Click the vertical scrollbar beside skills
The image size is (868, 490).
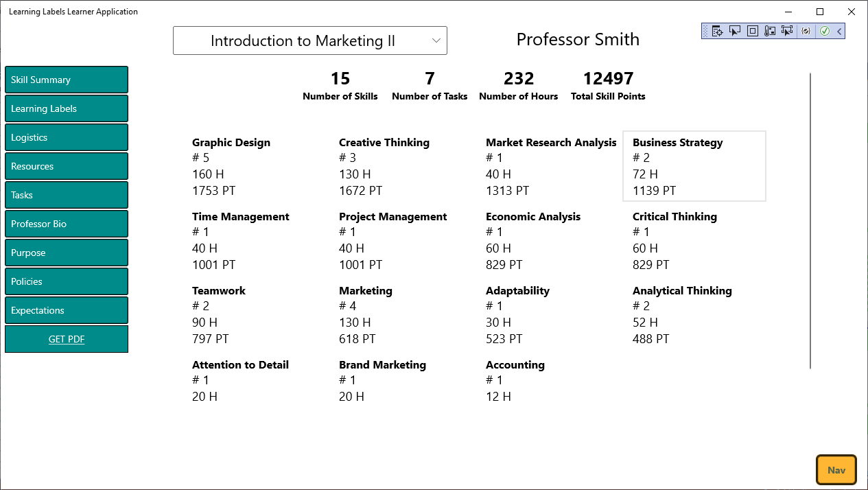tap(810, 221)
